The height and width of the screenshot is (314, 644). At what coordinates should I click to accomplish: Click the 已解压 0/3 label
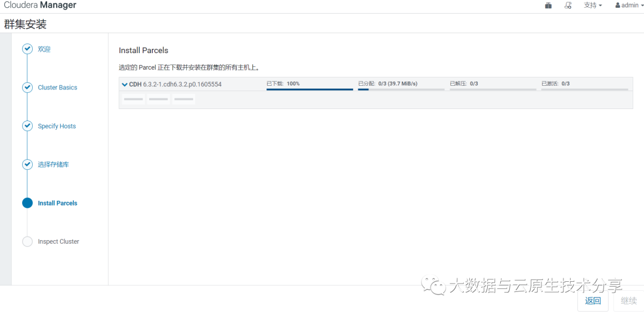tap(464, 83)
